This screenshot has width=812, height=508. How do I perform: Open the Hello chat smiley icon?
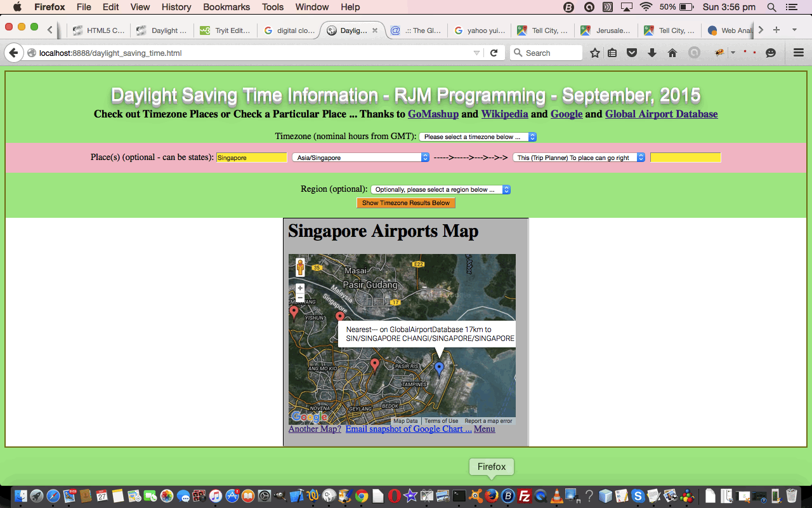pos(771,53)
